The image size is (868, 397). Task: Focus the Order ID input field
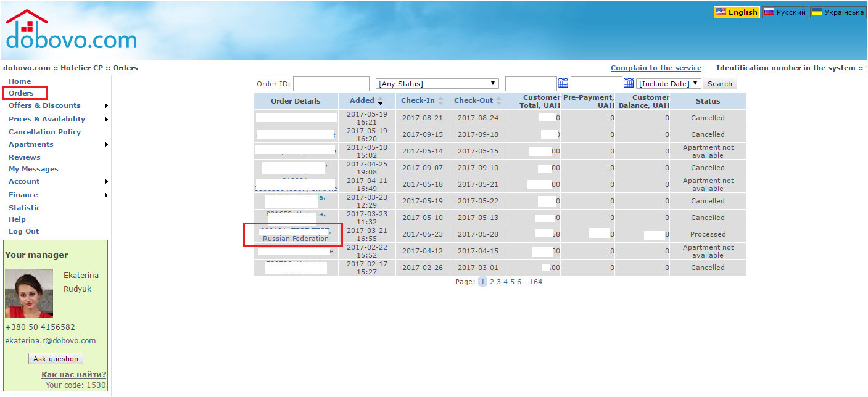pyautogui.click(x=331, y=84)
